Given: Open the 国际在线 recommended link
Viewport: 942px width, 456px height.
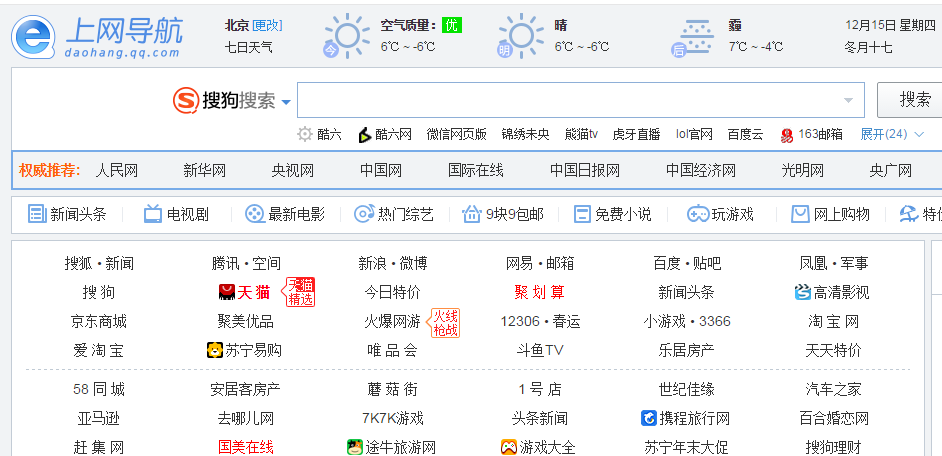Looking at the screenshot, I should click(476, 170).
